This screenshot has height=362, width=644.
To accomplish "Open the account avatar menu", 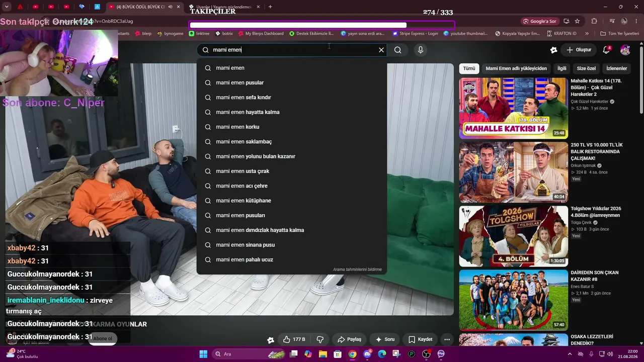I will pos(625,50).
